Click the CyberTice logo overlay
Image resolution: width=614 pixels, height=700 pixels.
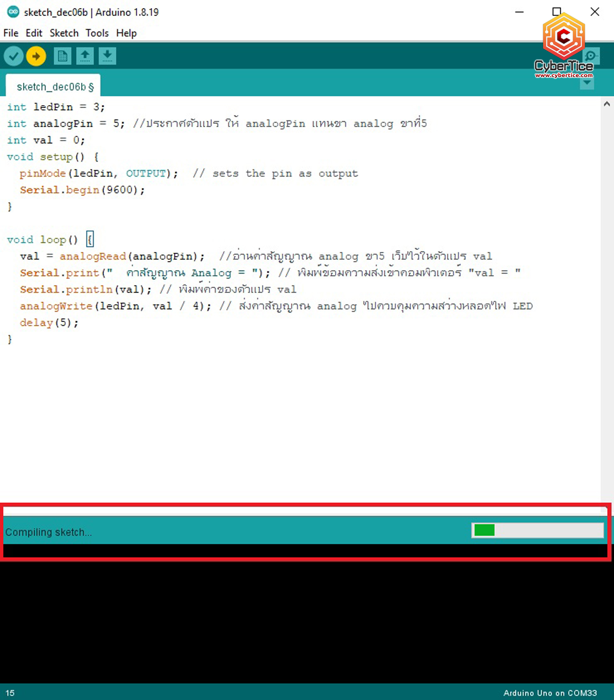pos(564,46)
